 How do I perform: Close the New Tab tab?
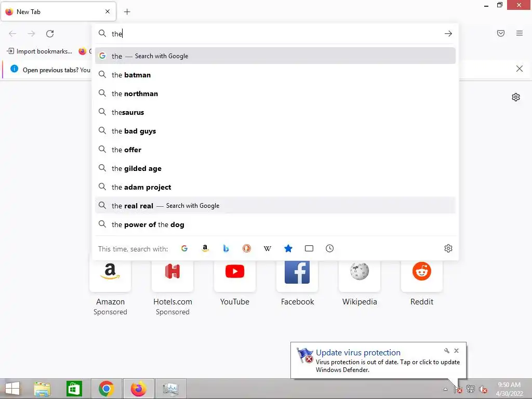[x=108, y=11]
